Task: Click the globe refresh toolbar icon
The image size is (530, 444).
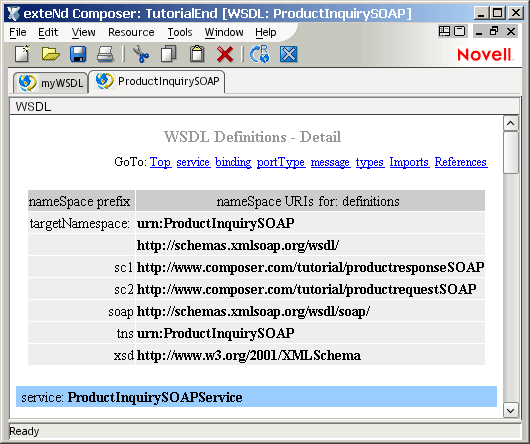Action: click(260, 54)
